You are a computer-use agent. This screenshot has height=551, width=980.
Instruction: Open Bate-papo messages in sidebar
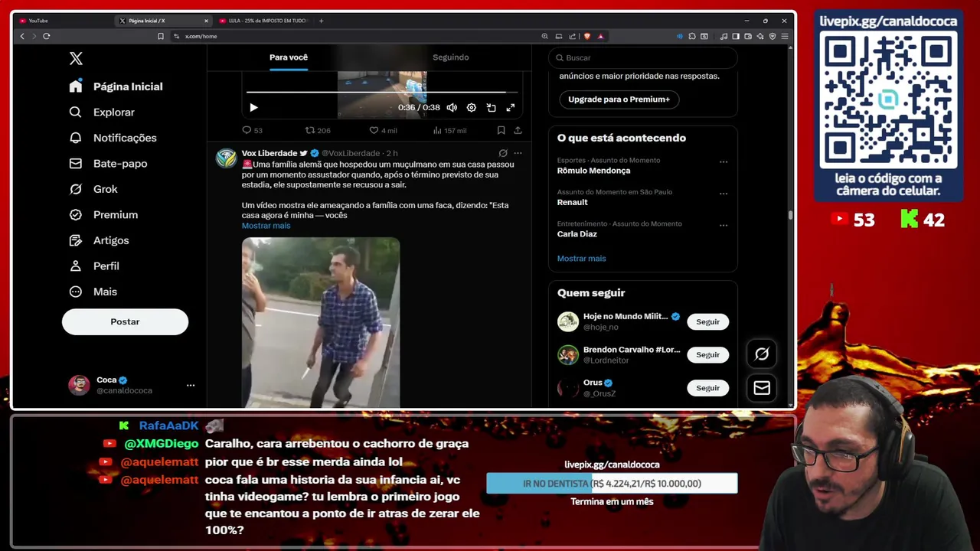pyautogui.click(x=108, y=163)
